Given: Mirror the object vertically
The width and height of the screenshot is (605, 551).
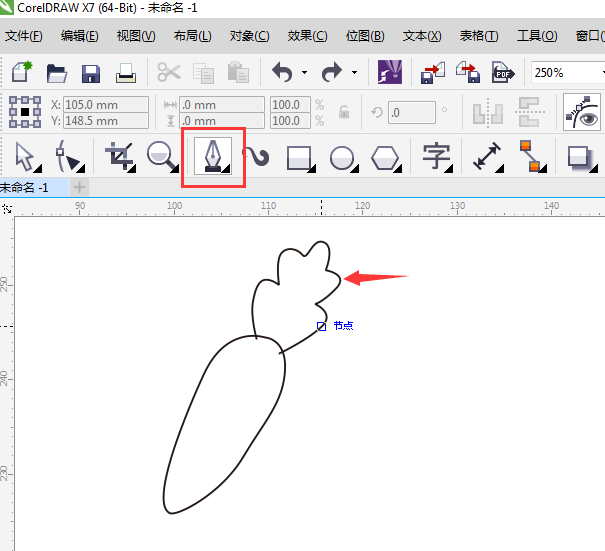Looking at the screenshot, I should coord(529,112).
